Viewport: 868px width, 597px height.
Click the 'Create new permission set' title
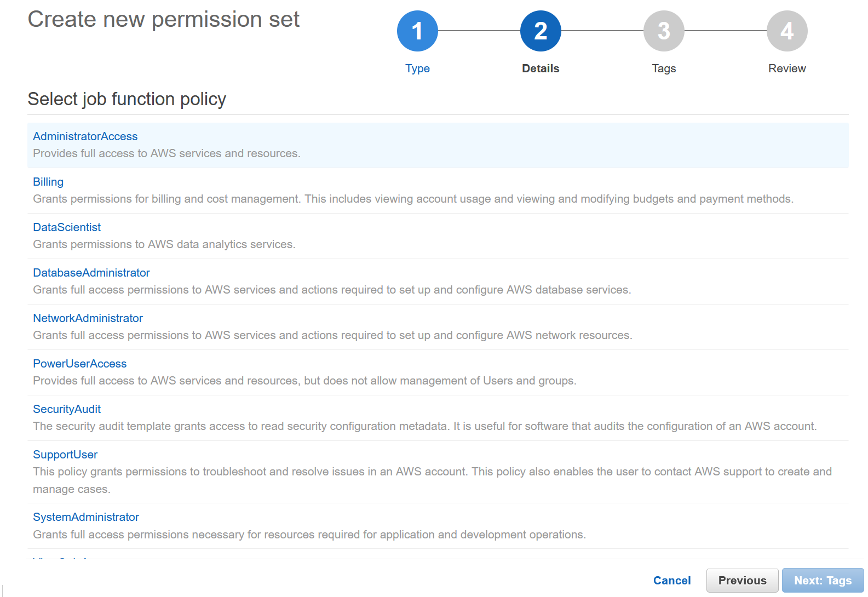pyautogui.click(x=164, y=20)
